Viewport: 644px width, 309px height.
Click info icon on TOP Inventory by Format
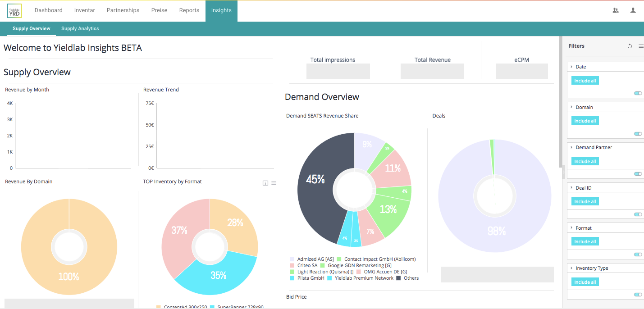coord(265,183)
